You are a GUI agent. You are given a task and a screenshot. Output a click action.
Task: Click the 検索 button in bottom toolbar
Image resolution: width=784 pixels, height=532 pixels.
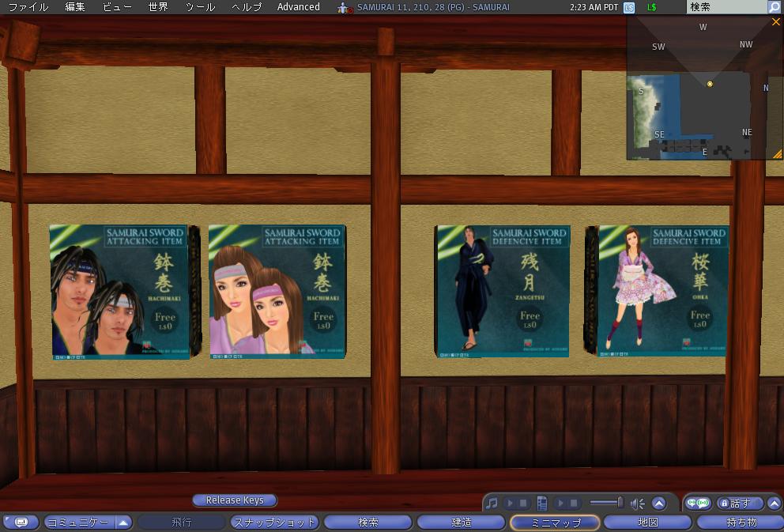368,523
